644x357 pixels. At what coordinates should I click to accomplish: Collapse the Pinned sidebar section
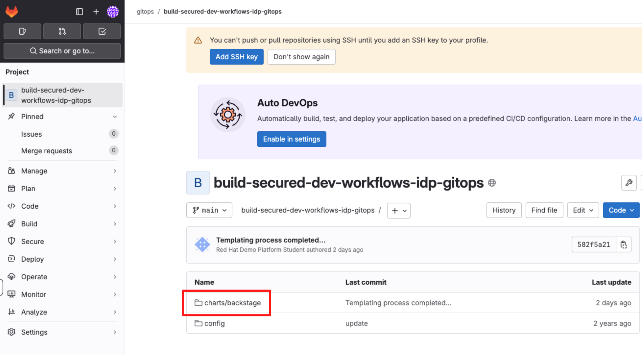coord(115,117)
